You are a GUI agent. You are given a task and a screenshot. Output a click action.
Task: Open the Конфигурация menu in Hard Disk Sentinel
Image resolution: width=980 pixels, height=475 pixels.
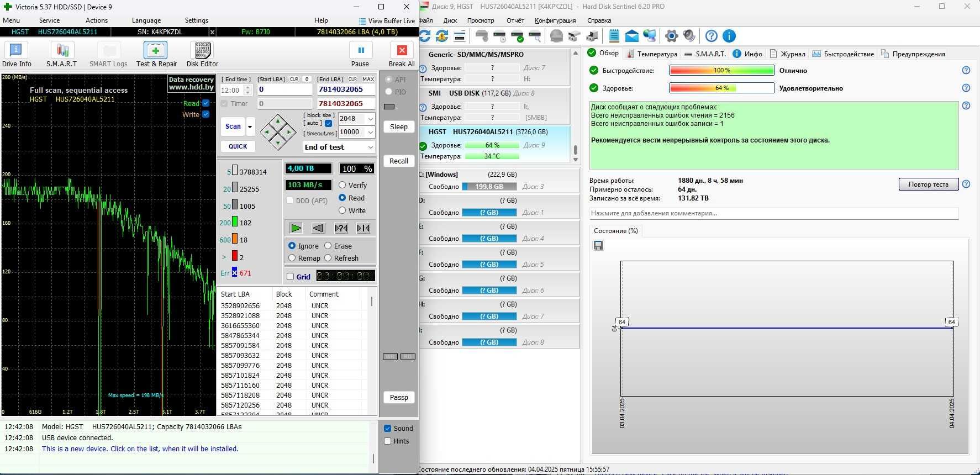[555, 20]
